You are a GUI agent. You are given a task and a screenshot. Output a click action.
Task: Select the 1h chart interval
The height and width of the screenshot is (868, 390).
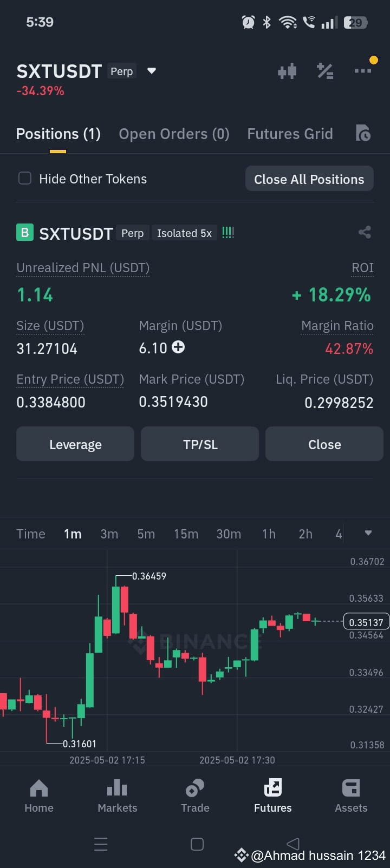(x=269, y=534)
